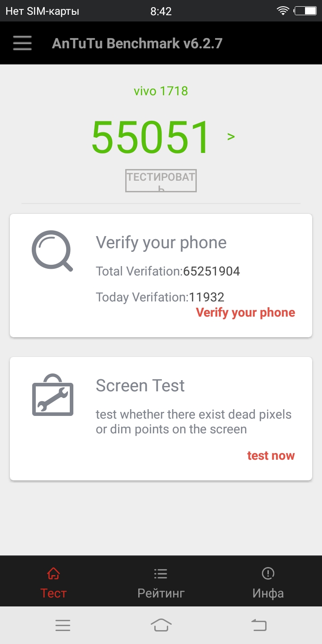Tap the vivo 1718 device name
Image resolution: width=322 pixels, height=644 pixels.
coord(161,91)
